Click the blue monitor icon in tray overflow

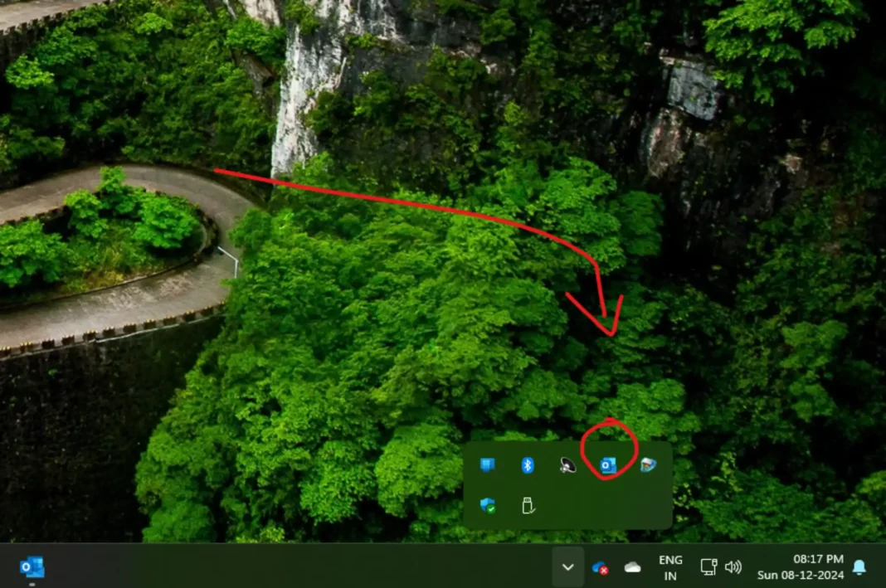tap(487, 465)
